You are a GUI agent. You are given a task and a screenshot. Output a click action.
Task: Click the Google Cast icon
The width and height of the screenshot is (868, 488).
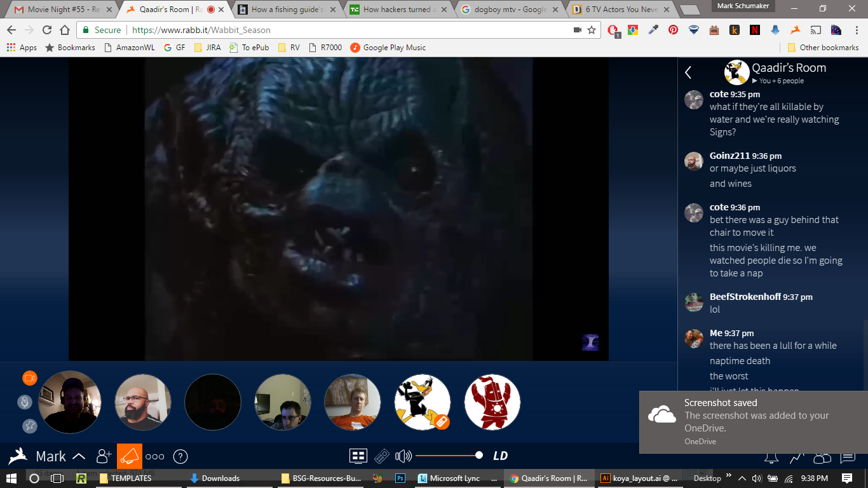pos(815,30)
